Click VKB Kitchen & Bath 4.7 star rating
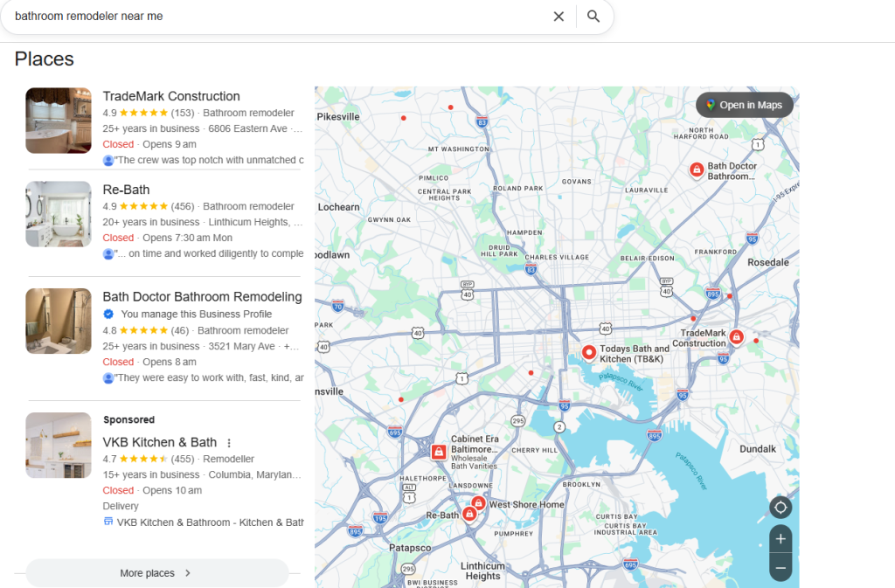This screenshot has height=588, width=895. [x=144, y=459]
